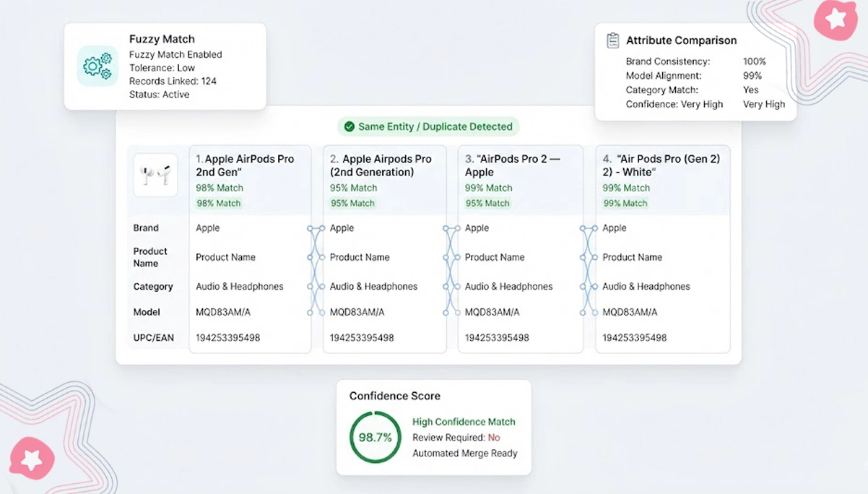The height and width of the screenshot is (494, 868).
Task: Click the Model Alignment label
Action: coord(664,76)
